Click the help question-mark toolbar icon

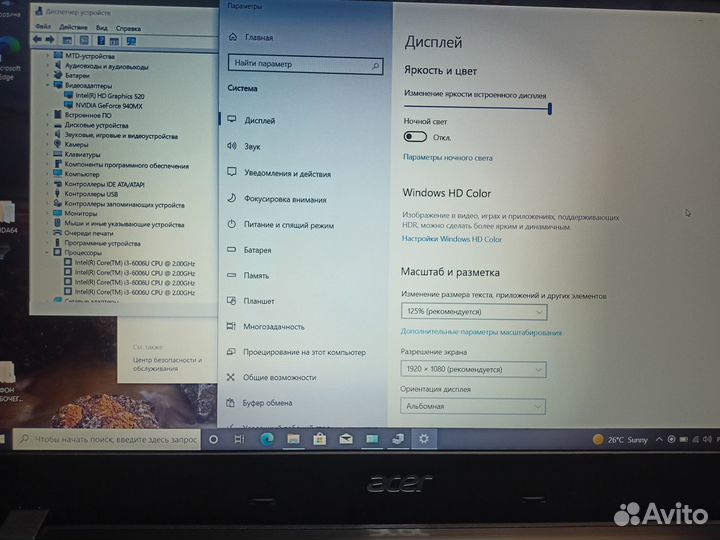101,41
